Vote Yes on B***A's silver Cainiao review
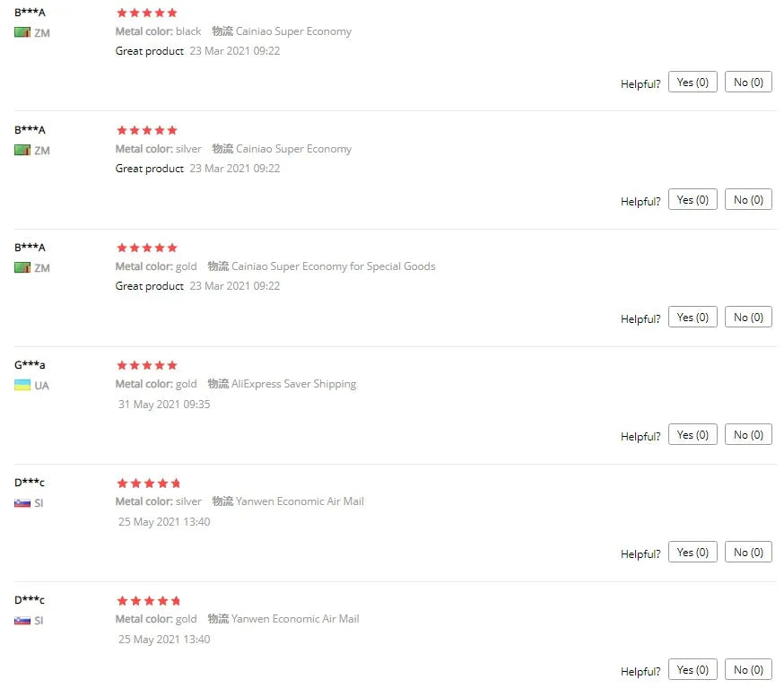Image resolution: width=784 pixels, height=697 pixels. (x=693, y=200)
